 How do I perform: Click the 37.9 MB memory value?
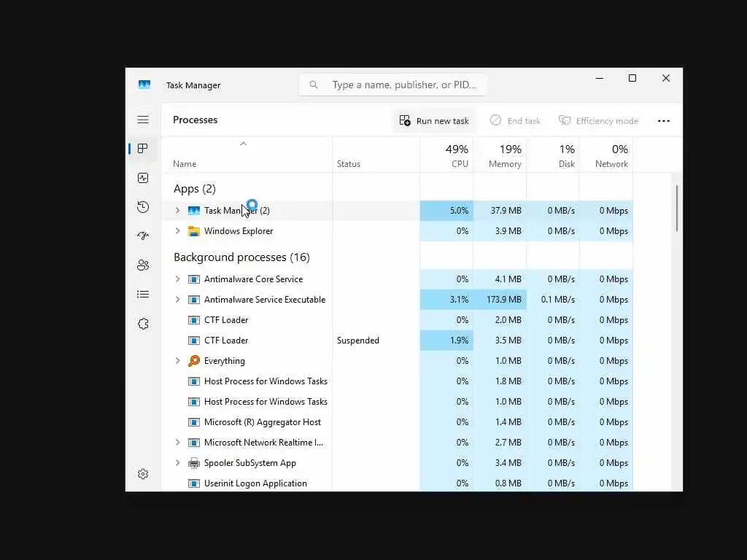tap(506, 211)
